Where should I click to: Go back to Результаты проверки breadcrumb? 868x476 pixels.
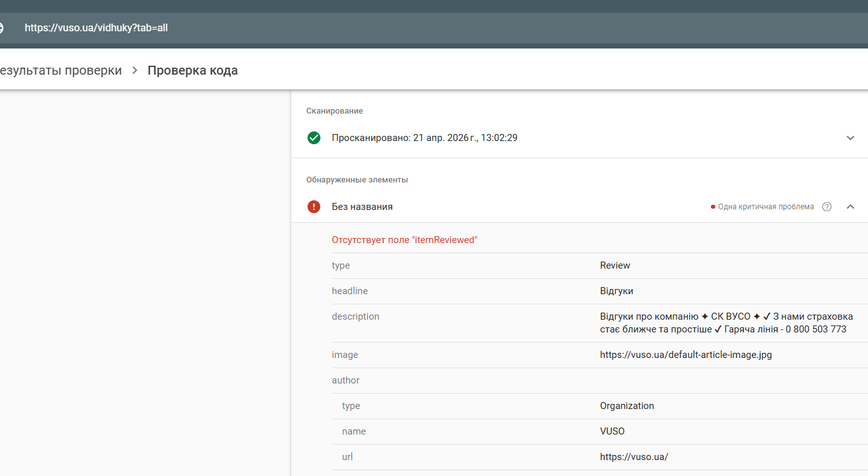tap(61, 71)
